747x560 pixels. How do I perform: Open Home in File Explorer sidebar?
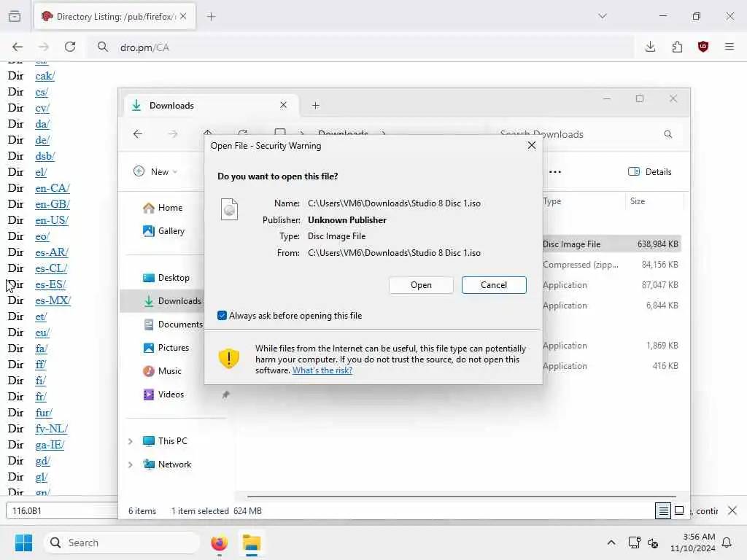163,208
